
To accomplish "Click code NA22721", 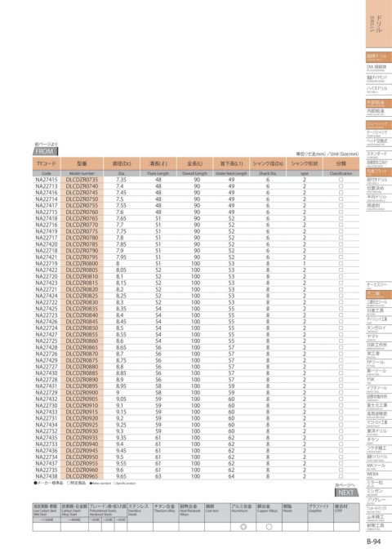I will point(47,289).
